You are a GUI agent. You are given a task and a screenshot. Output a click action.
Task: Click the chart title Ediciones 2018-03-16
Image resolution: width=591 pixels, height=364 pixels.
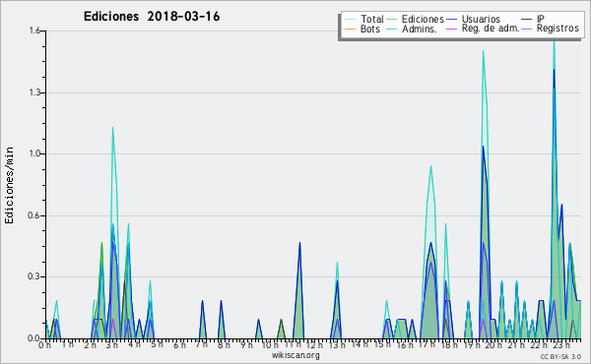point(152,17)
